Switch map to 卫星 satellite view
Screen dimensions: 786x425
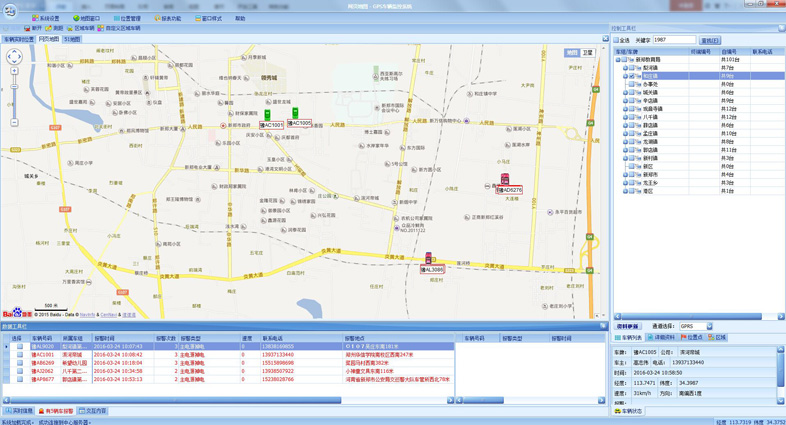pyautogui.click(x=588, y=52)
